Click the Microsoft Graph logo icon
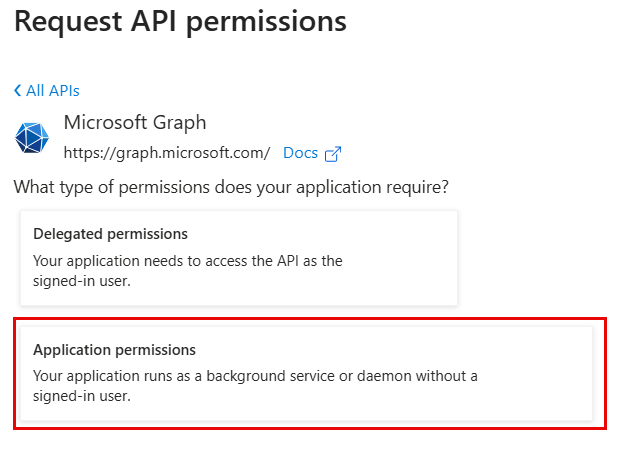 (32, 137)
